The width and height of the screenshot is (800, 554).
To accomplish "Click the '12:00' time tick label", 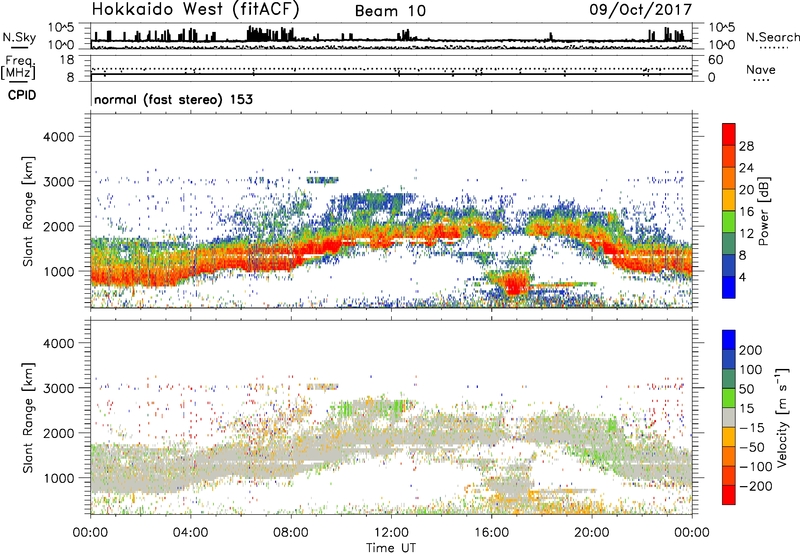I will pos(391,533).
